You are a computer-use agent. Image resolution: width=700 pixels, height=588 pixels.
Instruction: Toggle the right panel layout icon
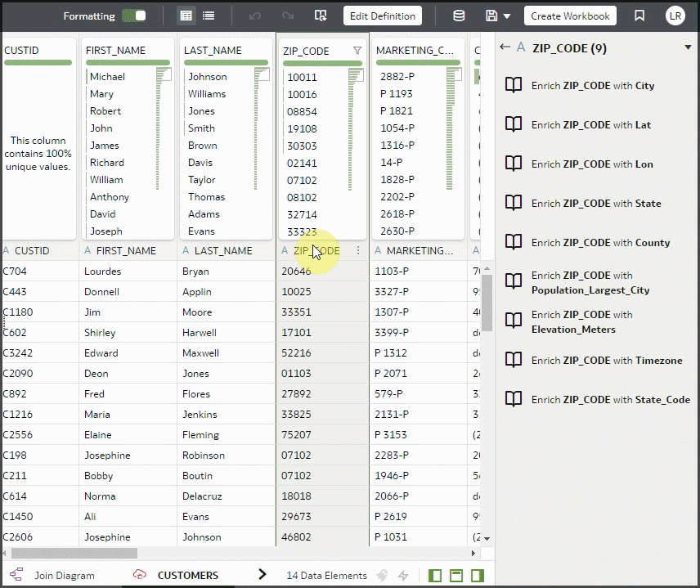coord(478,576)
